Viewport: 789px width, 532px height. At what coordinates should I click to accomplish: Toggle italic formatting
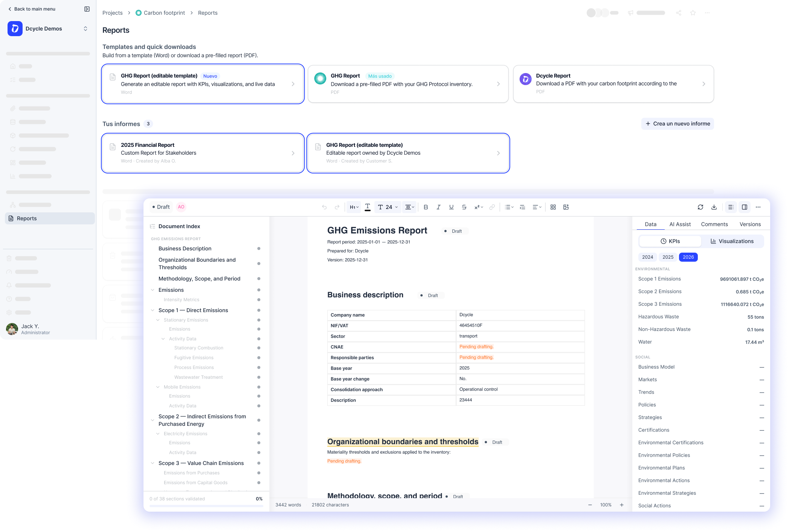[x=438, y=207]
